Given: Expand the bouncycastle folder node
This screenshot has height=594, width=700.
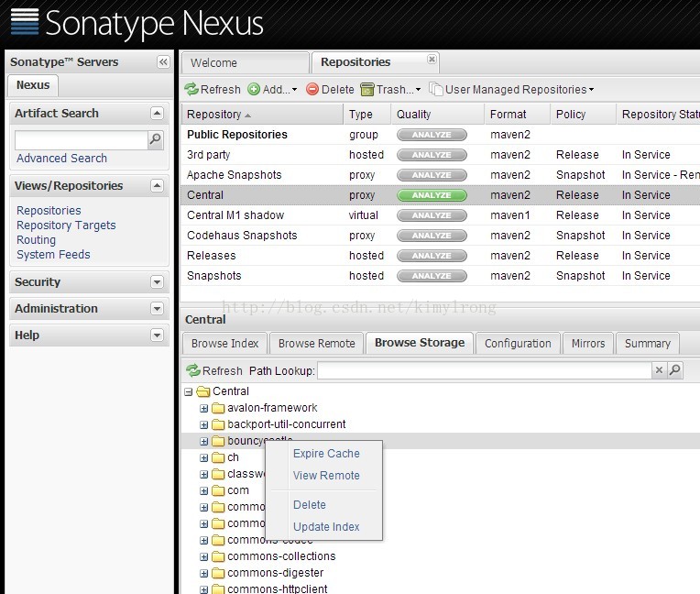Looking at the screenshot, I should [203, 442].
